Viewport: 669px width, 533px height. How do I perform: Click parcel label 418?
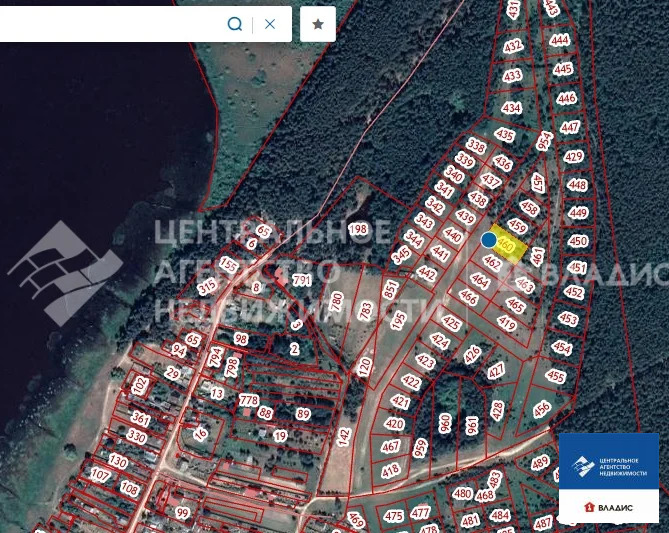coord(390,471)
